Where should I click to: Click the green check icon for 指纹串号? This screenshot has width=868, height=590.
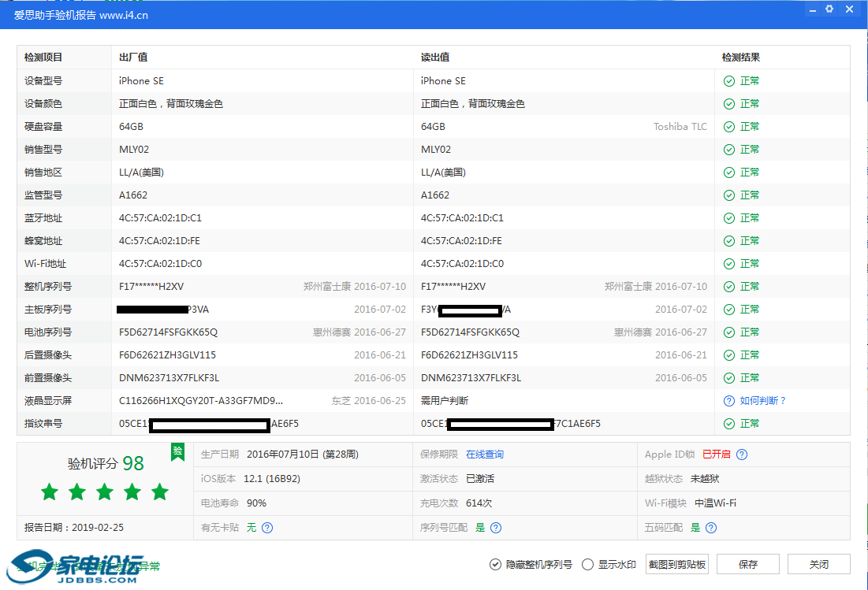(729, 424)
